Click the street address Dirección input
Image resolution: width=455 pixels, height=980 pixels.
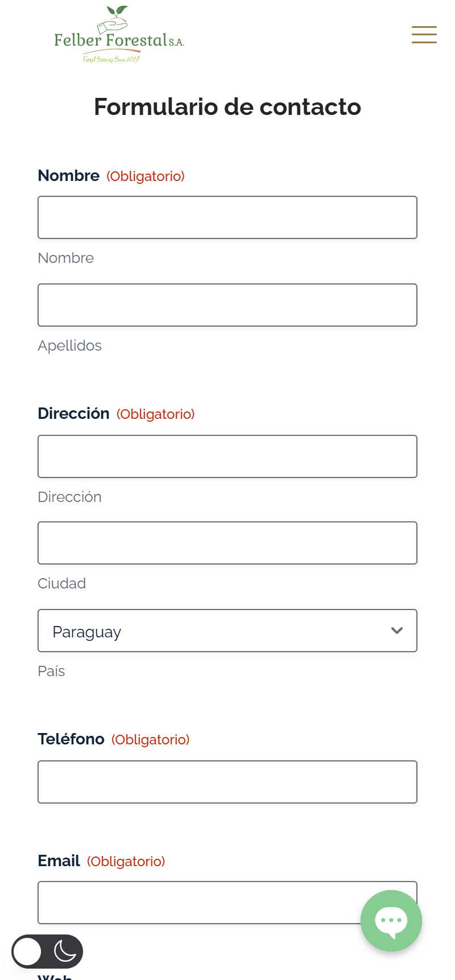[x=227, y=456]
